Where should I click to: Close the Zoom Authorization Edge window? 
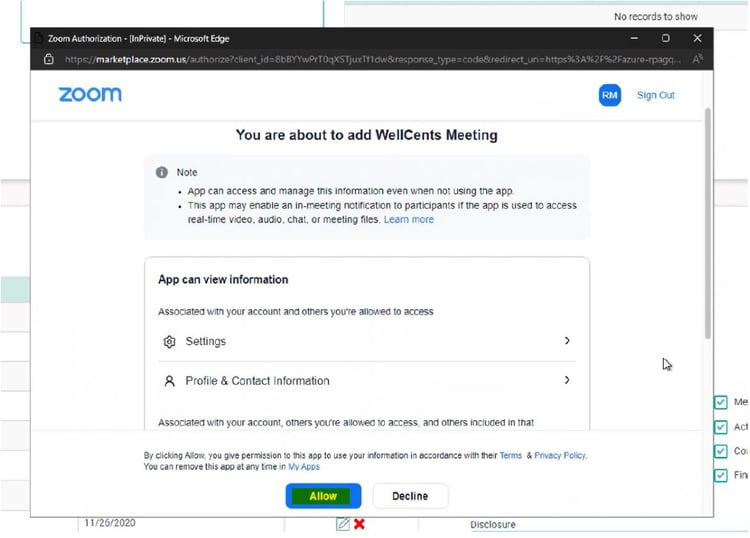pos(697,38)
